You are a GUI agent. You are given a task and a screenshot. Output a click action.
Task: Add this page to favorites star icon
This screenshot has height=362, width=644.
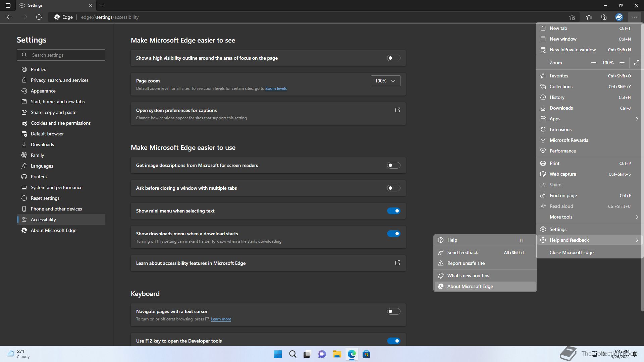point(572,17)
